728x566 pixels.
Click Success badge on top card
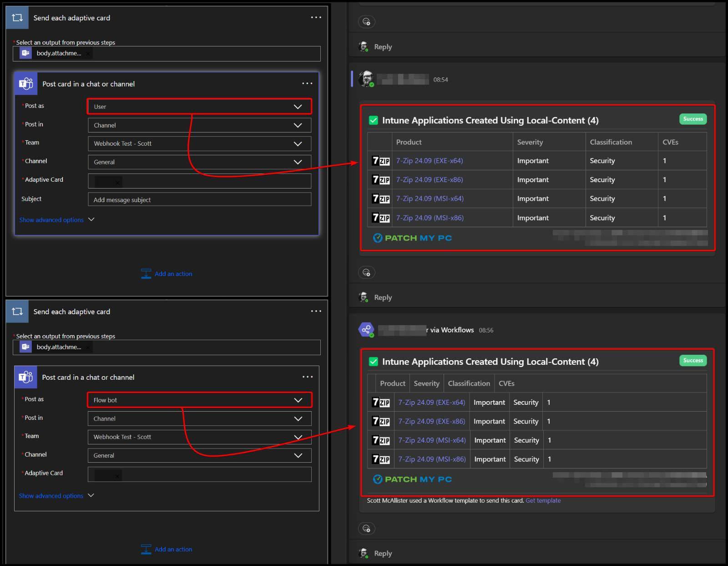[x=693, y=119]
